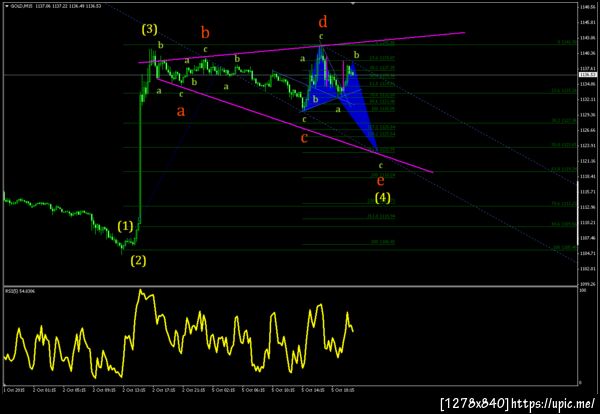
Task: Click the 2 Oct 01:15 time label
Action: pyautogui.click(x=44, y=390)
